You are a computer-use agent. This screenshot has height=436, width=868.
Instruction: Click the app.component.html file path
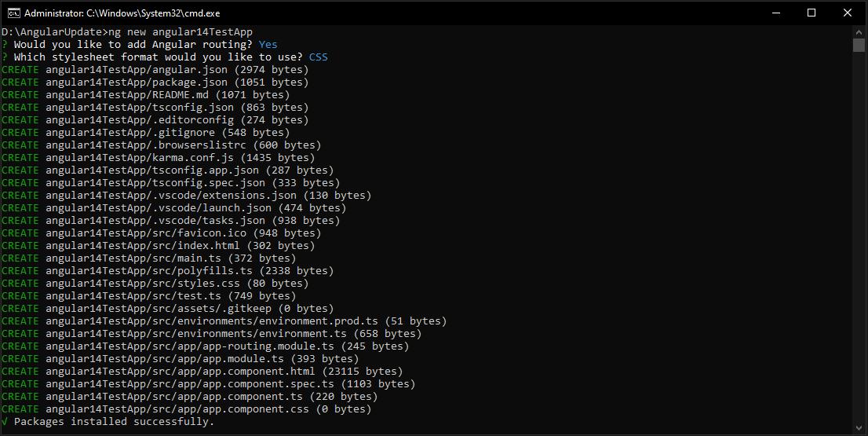(181, 372)
